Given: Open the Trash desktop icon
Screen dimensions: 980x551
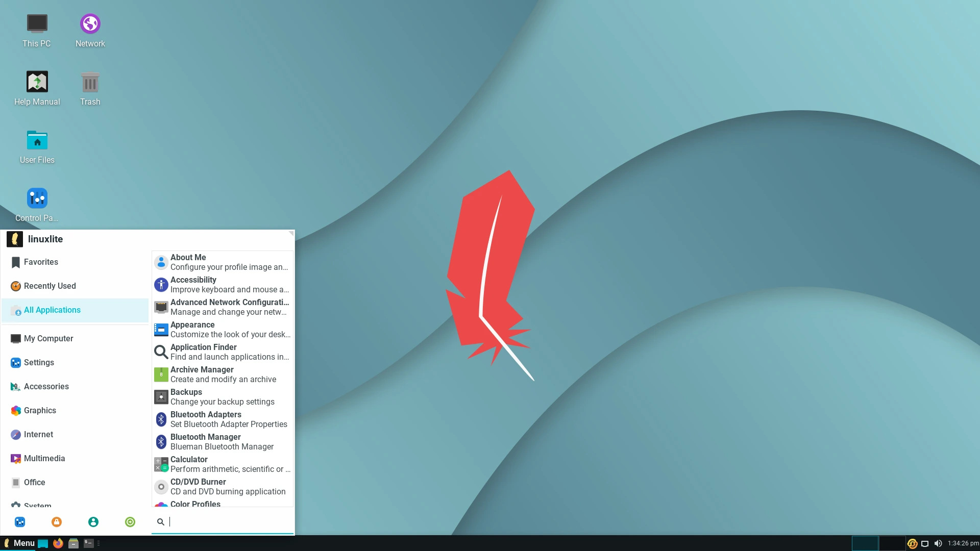Looking at the screenshot, I should tap(90, 88).
